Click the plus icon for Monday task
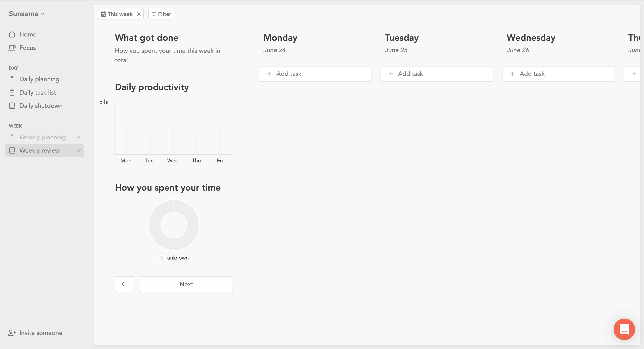The height and width of the screenshot is (349, 644). pyautogui.click(x=269, y=74)
